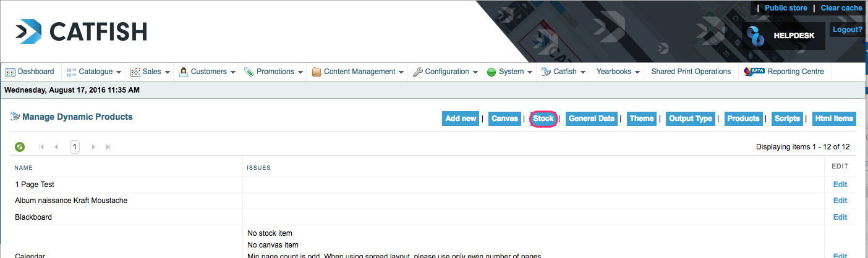Screen dimensions: 868x258
Task: Click the green refresh icon
Action: [20, 147]
